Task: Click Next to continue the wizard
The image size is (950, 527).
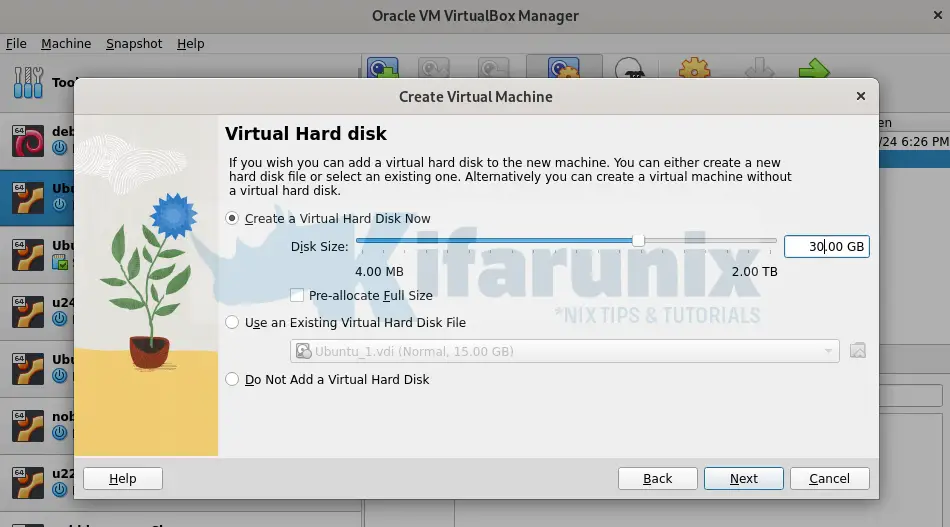Action: click(743, 479)
